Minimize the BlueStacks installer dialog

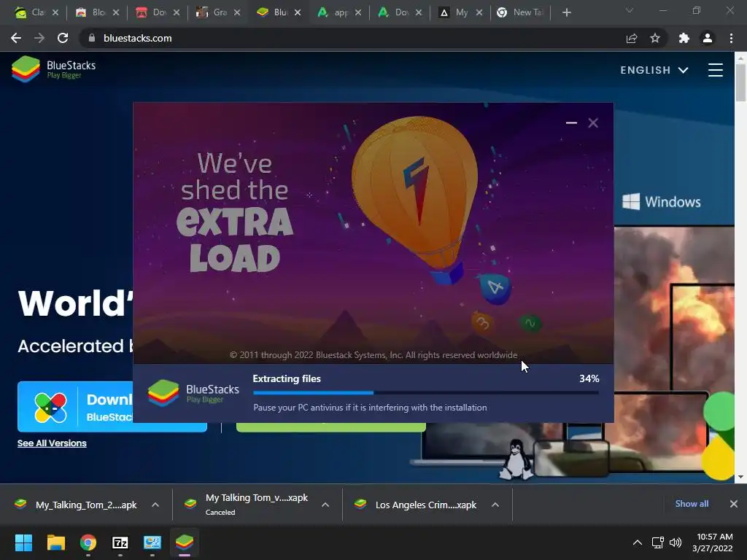coord(571,122)
